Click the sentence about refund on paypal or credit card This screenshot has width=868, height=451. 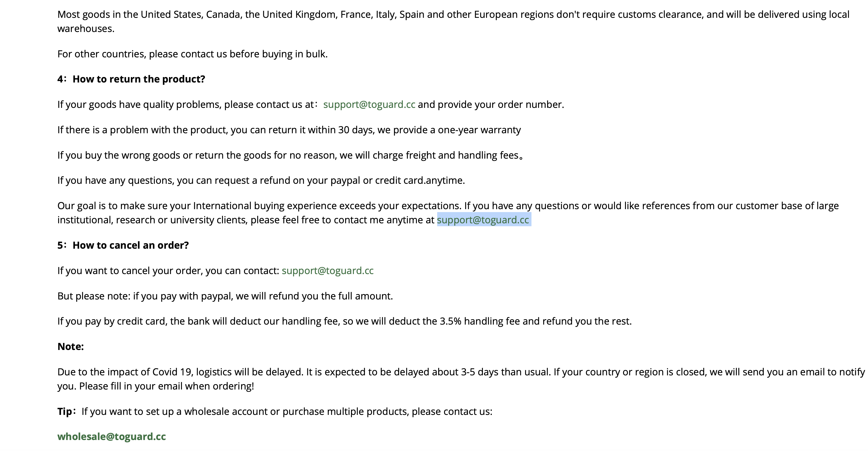point(261,180)
